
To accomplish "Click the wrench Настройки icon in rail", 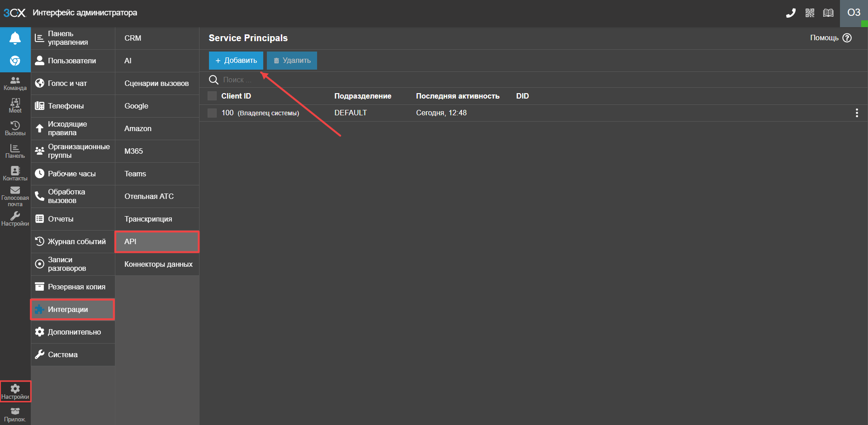I will coord(15,219).
